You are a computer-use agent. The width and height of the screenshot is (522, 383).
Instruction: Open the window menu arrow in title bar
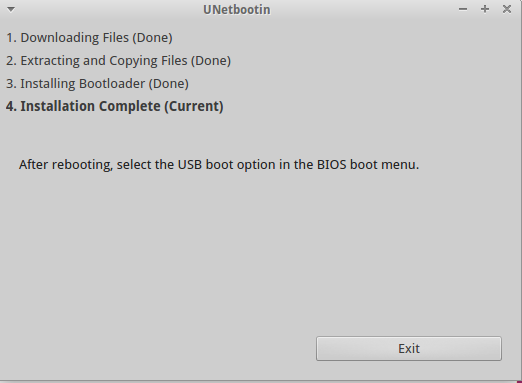coord(11,9)
